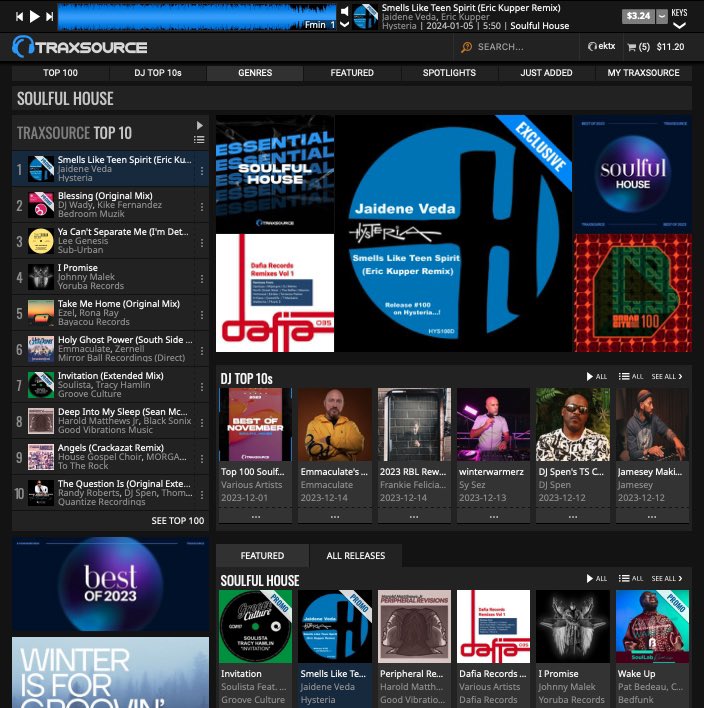The image size is (704, 708).
Task: Expand dots under Emmaculate's chart
Action: click(x=335, y=517)
